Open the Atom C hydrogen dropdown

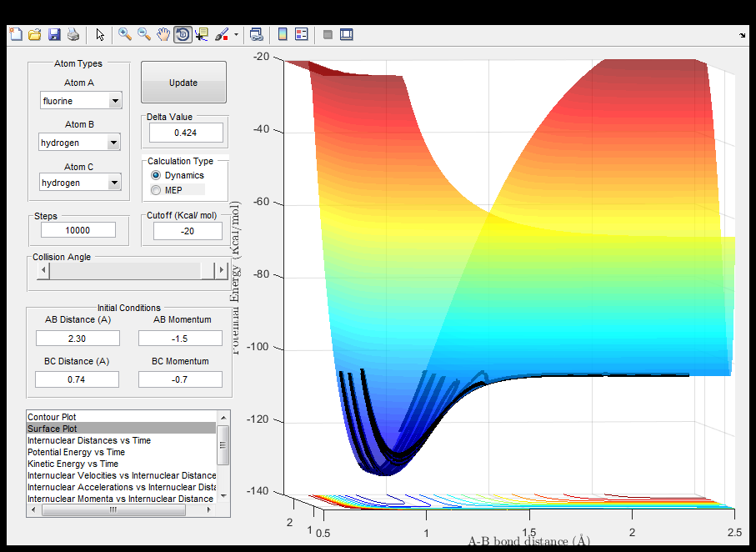click(115, 183)
